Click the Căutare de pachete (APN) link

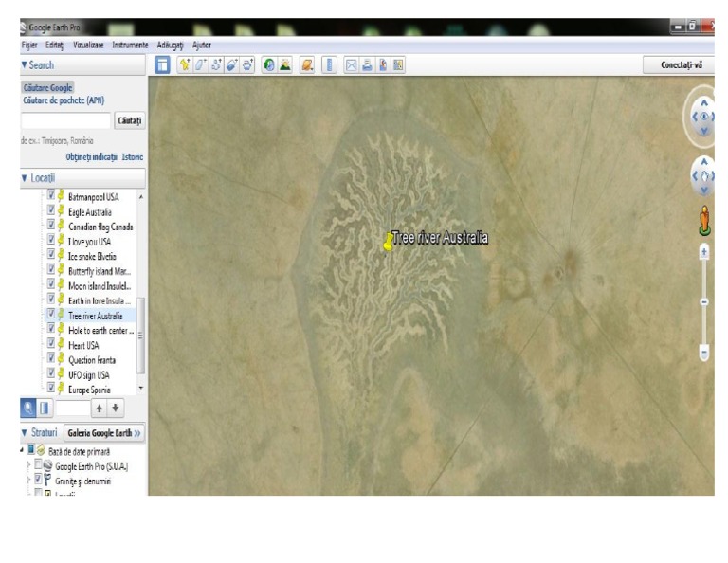pyautogui.click(x=64, y=100)
